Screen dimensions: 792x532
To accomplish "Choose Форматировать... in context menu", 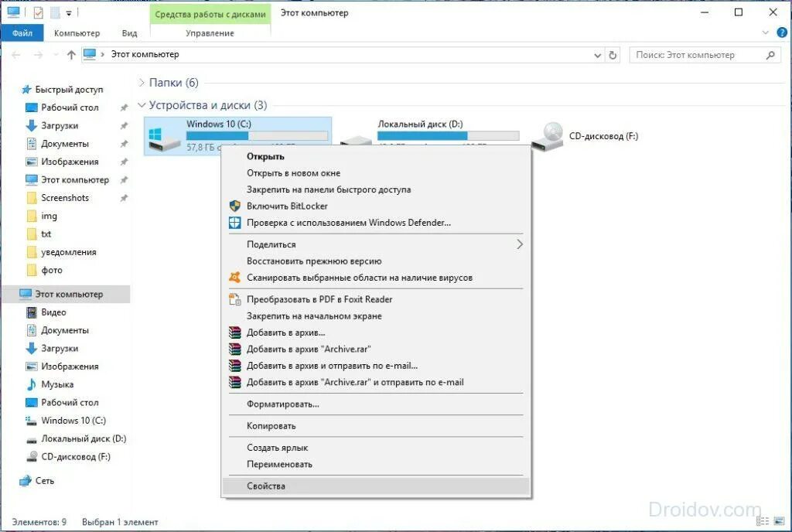I will 376,404.
